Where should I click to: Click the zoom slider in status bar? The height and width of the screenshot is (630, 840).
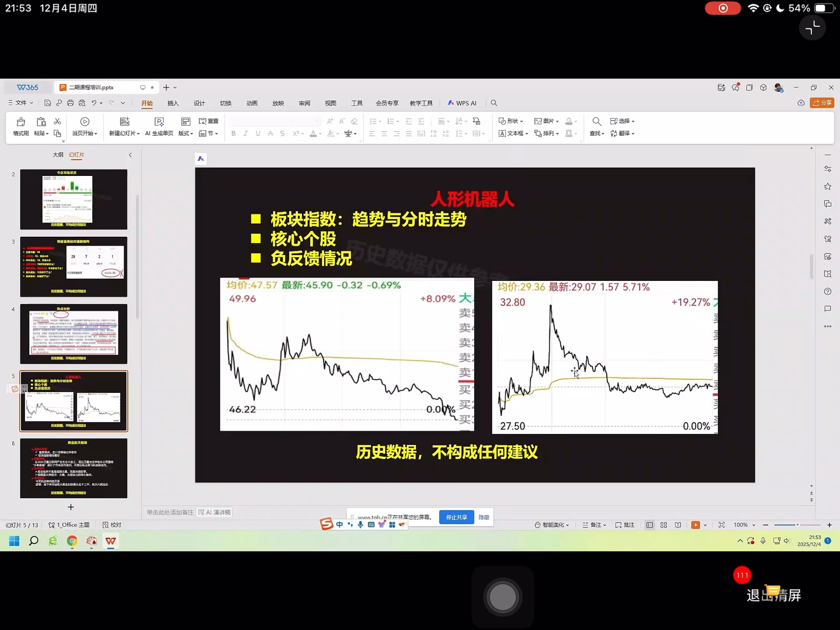click(x=797, y=525)
